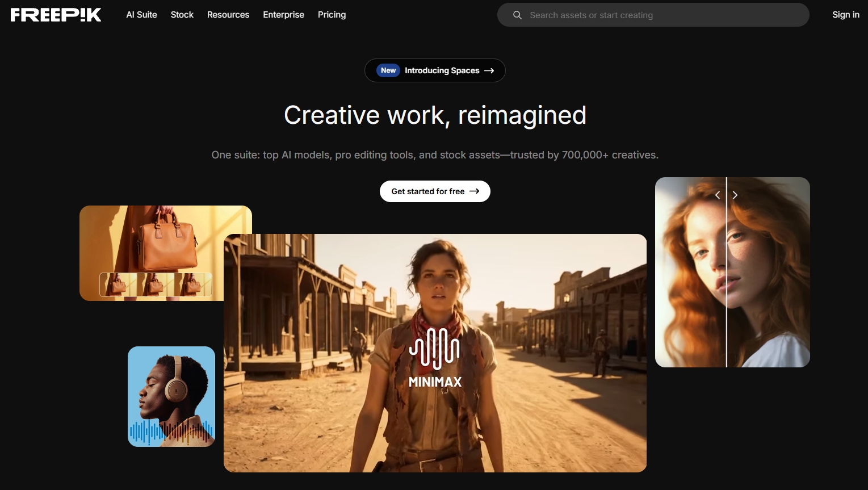Click the arrow beside Introducing Spaces
The image size is (868, 490).
[489, 70]
